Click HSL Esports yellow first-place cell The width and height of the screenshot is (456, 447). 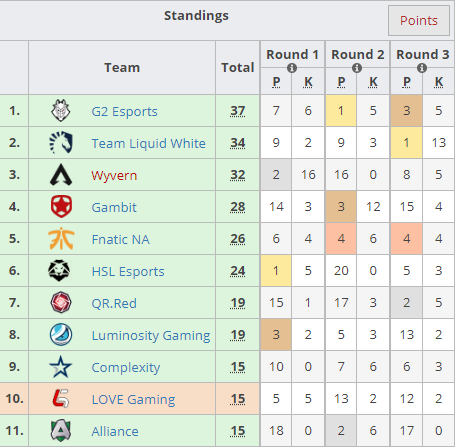(276, 271)
